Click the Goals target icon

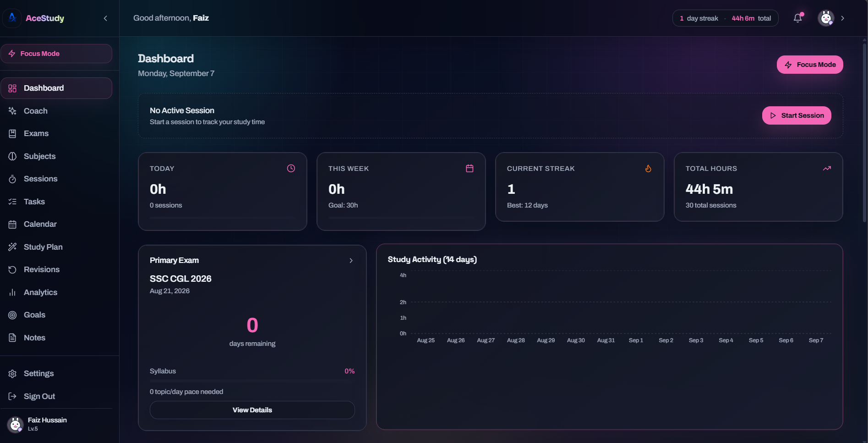pos(12,315)
